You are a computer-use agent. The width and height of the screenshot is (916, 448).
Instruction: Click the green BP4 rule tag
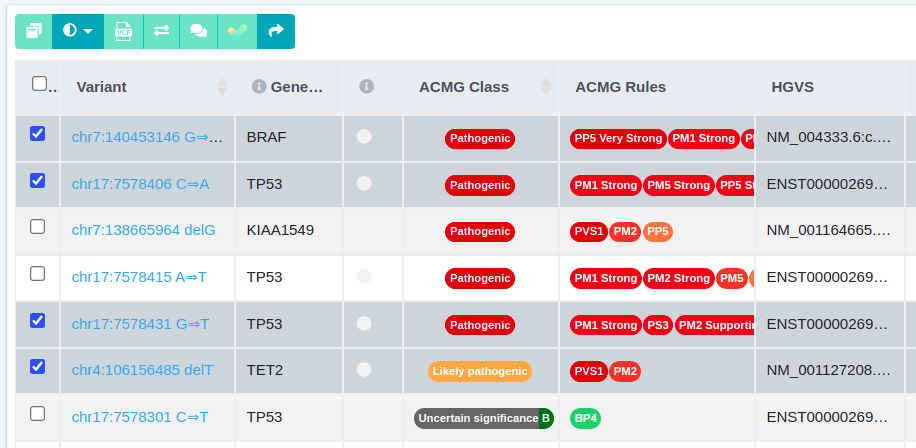[585, 418]
